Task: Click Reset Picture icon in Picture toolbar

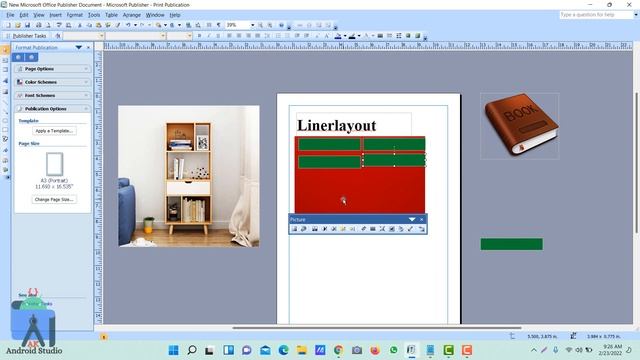Action: (x=421, y=229)
